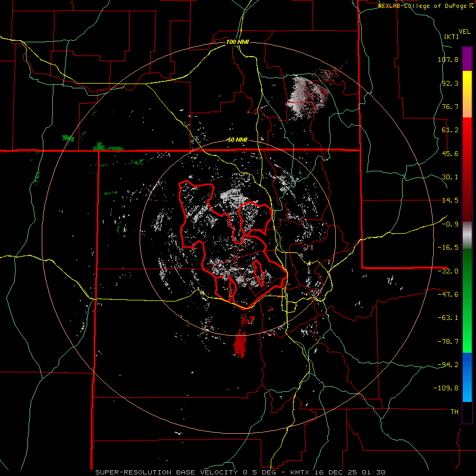Select the 14.5 scale value
476x476 pixels.
(x=450, y=200)
